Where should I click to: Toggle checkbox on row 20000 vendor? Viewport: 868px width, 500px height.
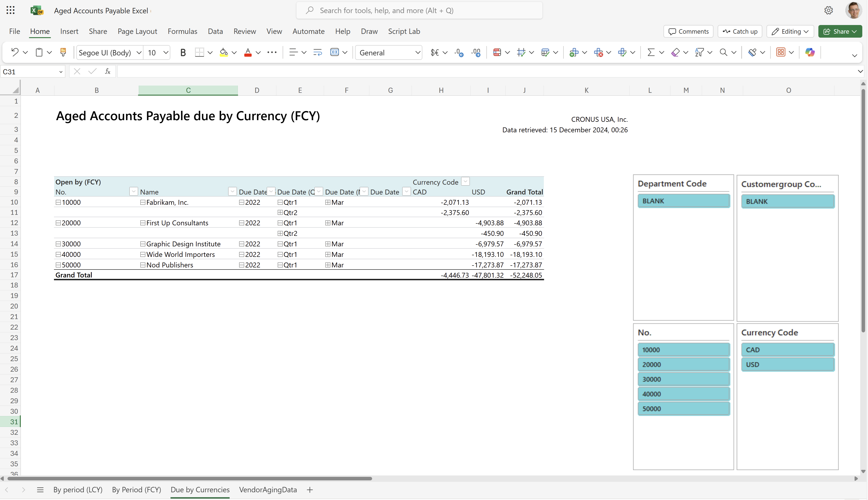58,223
